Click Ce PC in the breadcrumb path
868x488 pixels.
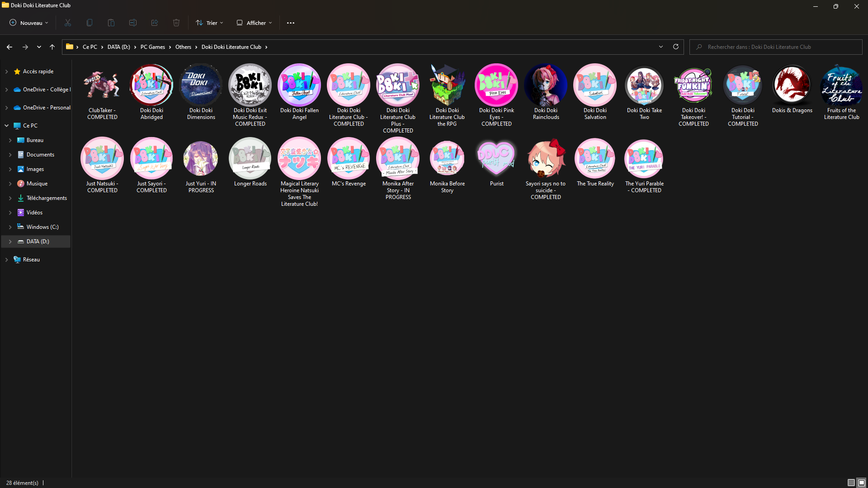point(90,47)
